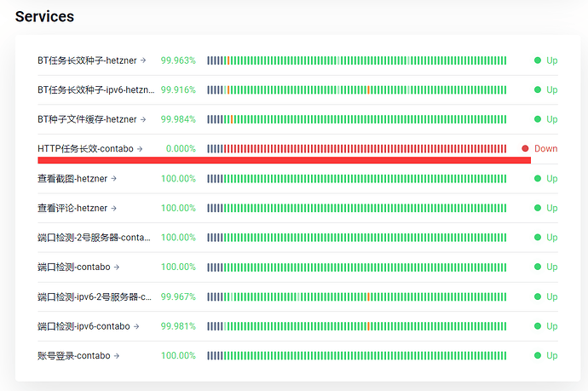Open the BT任务长效种子-ipv6-hetzn... service link

[95, 89]
